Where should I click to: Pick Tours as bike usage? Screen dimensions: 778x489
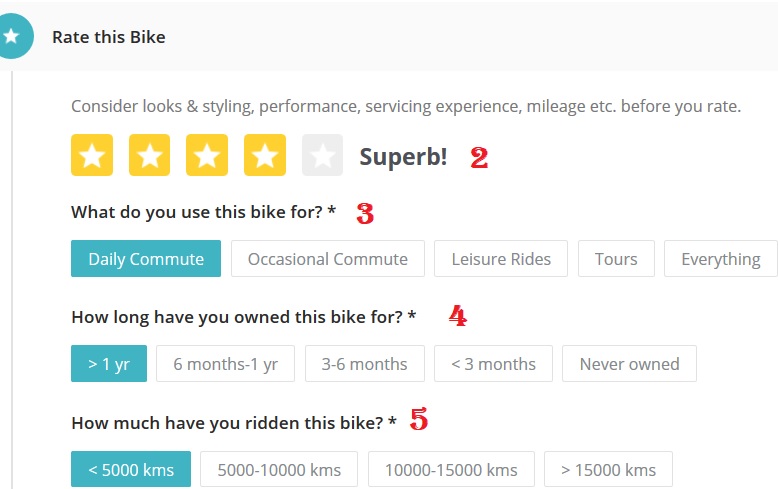(x=616, y=259)
